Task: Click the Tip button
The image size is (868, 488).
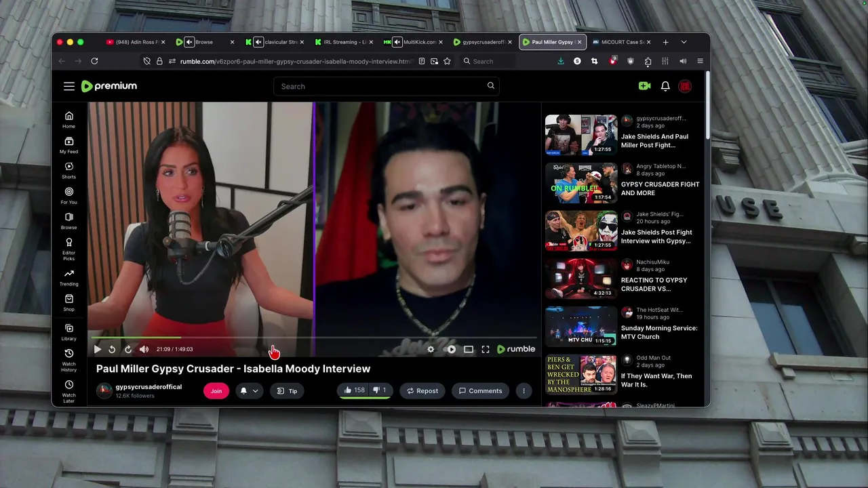Action: click(x=288, y=390)
